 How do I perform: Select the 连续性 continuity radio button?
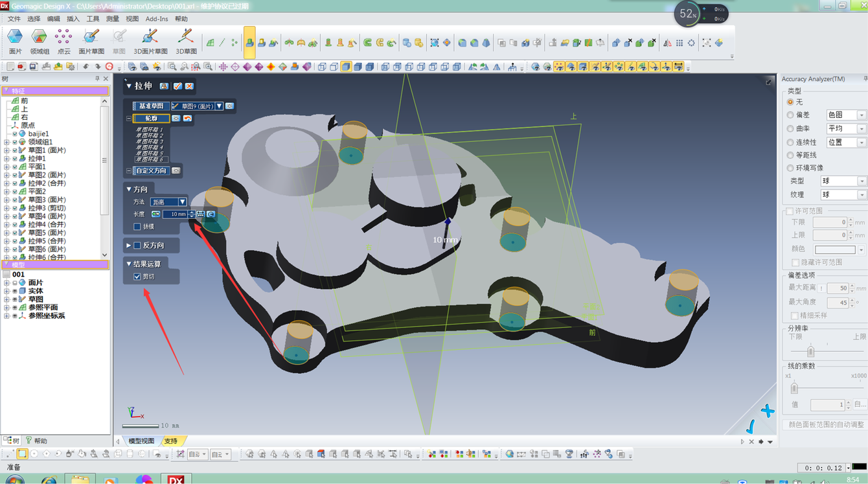pyautogui.click(x=790, y=142)
